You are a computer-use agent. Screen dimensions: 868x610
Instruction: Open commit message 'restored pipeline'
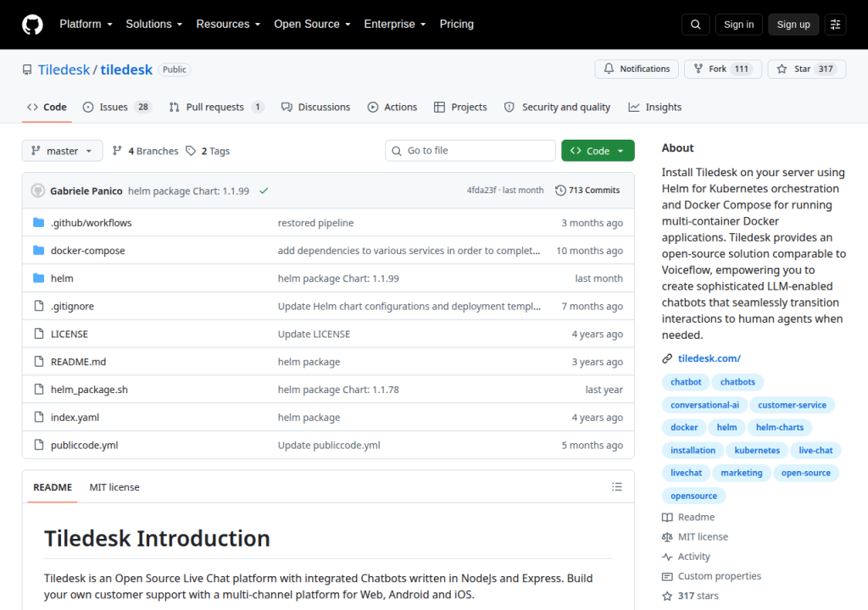(x=315, y=223)
